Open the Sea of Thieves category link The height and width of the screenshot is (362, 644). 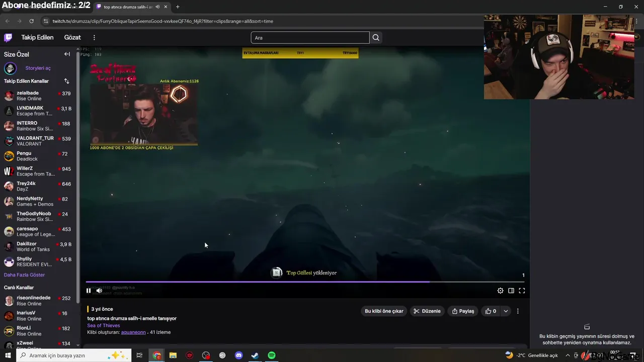tap(104, 325)
